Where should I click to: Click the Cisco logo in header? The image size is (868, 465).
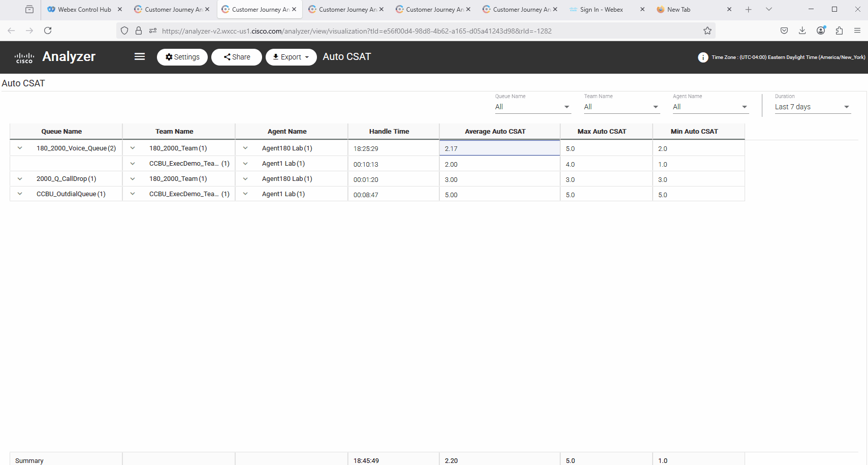[24, 57]
